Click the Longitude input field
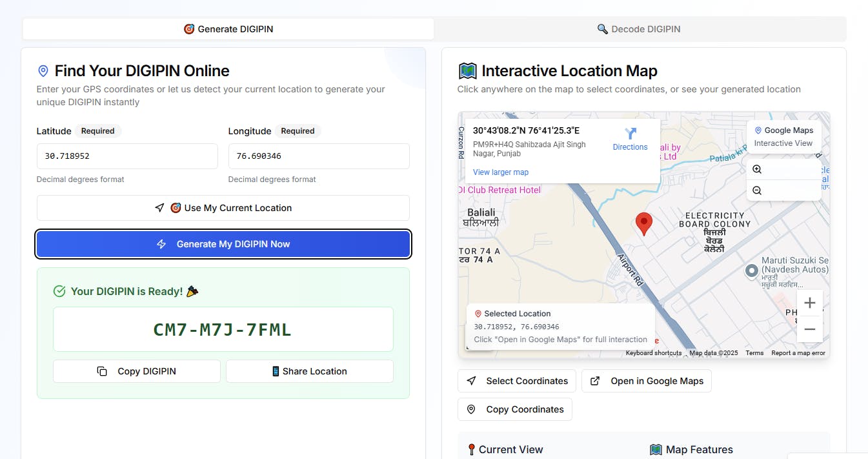 coord(319,156)
